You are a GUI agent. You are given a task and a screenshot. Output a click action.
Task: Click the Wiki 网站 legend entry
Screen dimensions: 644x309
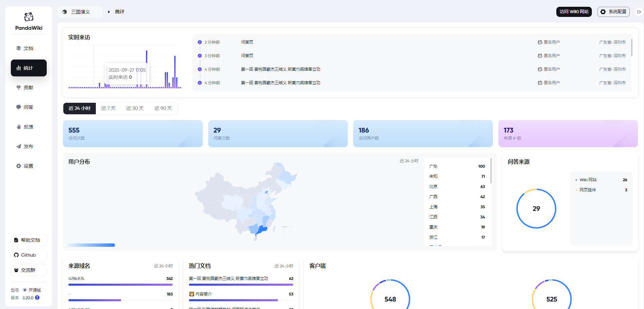point(601,180)
